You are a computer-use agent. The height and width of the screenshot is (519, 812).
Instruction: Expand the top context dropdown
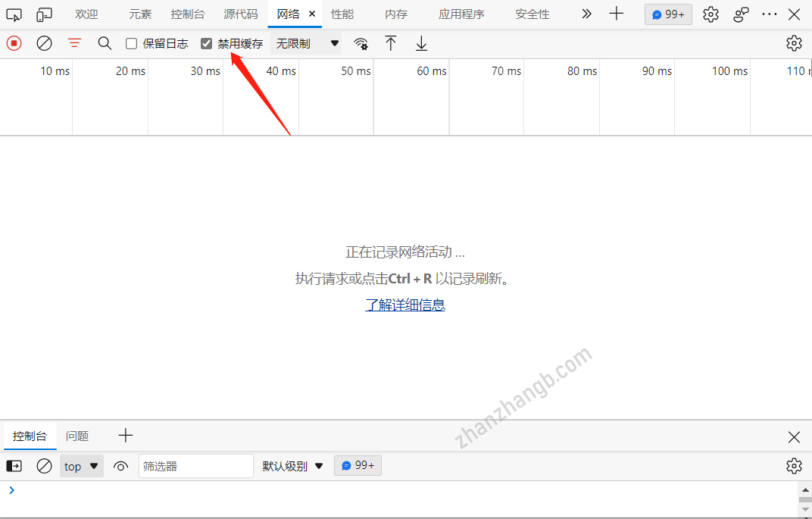(x=81, y=466)
